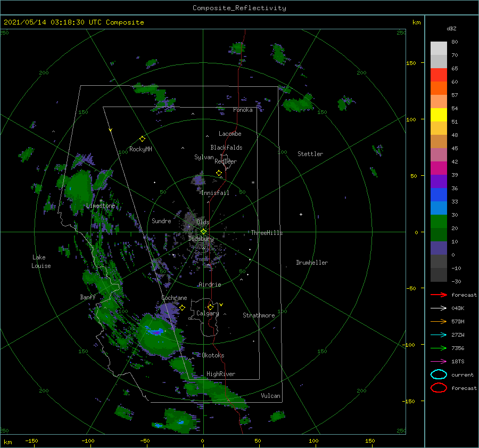Image resolution: width=479 pixels, height=448 pixels.
Task: Click the yellow diamond marker beside Cochrane
Action: [x=183, y=308]
